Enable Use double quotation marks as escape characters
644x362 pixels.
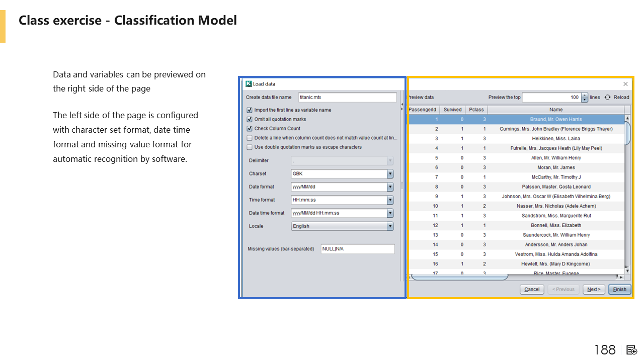pyautogui.click(x=250, y=147)
